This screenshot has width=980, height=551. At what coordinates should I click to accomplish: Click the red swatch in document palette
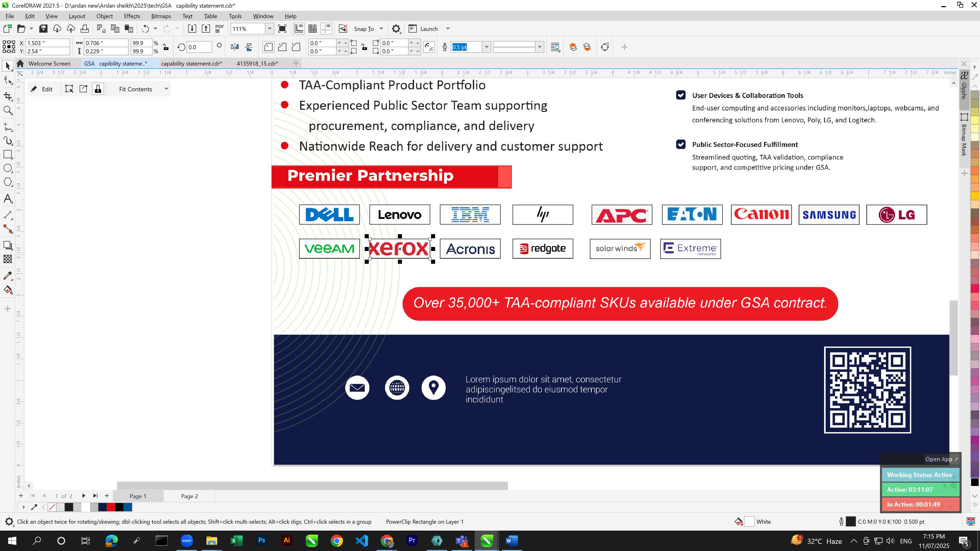[x=111, y=507]
